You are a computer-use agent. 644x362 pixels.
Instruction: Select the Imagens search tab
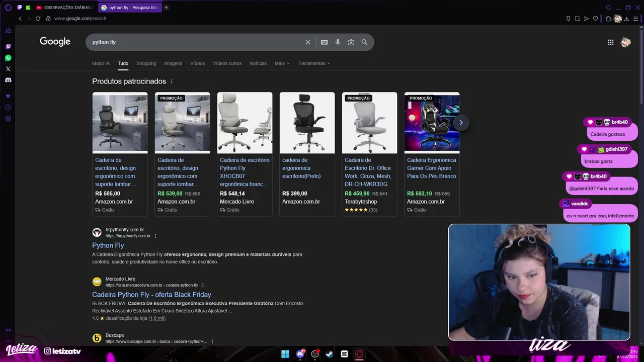click(x=173, y=63)
